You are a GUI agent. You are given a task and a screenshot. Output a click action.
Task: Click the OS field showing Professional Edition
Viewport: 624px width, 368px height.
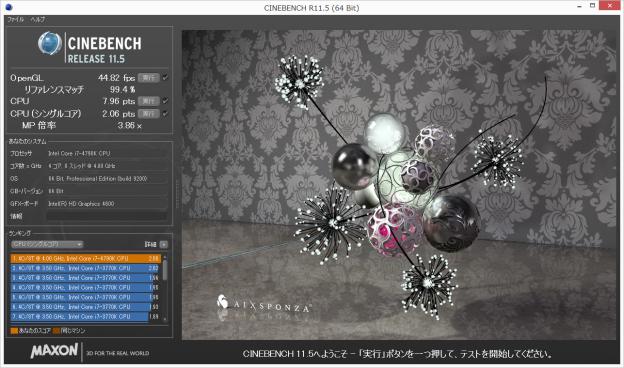point(107,179)
